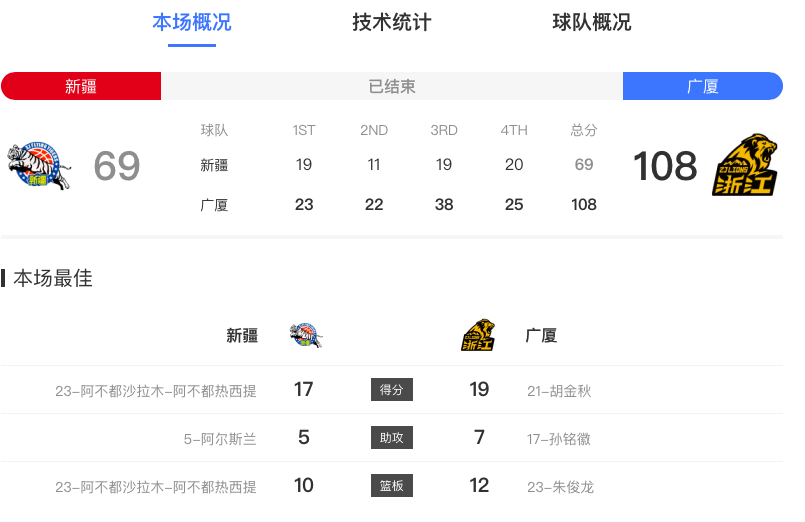Screen dimensions: 805x522
Task: Open the 球队概况 tab
Action: click(591, 22)
